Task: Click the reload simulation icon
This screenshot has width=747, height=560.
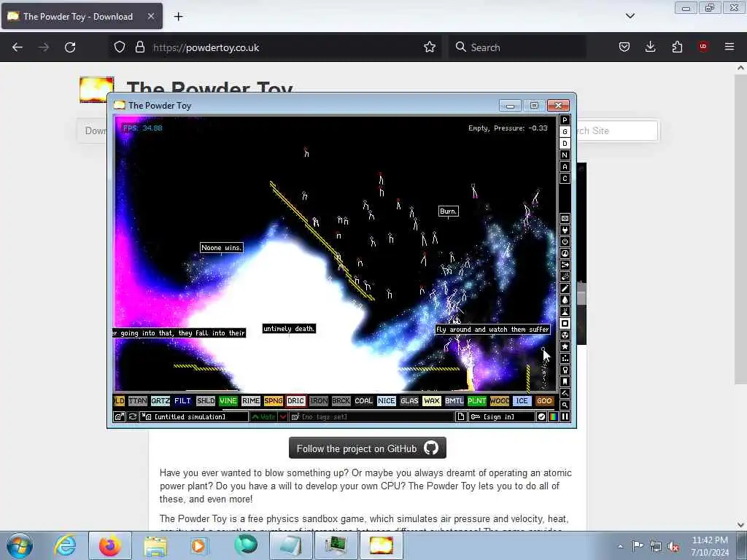Action: 133,416
